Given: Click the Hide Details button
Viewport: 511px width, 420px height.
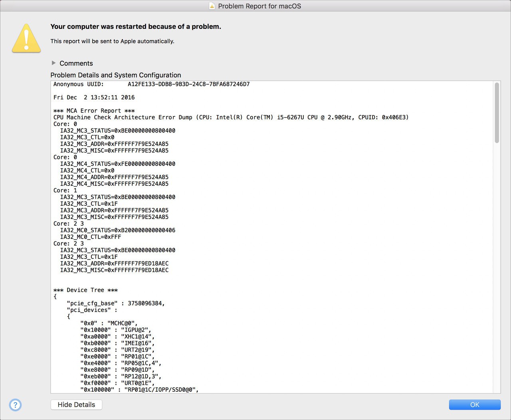Looking at the screenshot, I should (76, 404).
